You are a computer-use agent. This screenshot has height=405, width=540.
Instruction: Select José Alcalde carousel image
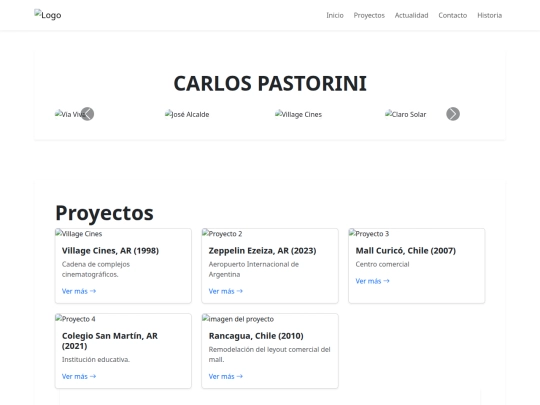pyautogui.click(x=187, y=114)
